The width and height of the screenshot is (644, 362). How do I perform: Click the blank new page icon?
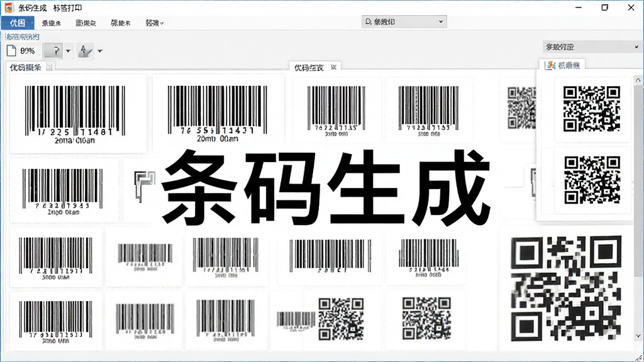pos(11,51)
